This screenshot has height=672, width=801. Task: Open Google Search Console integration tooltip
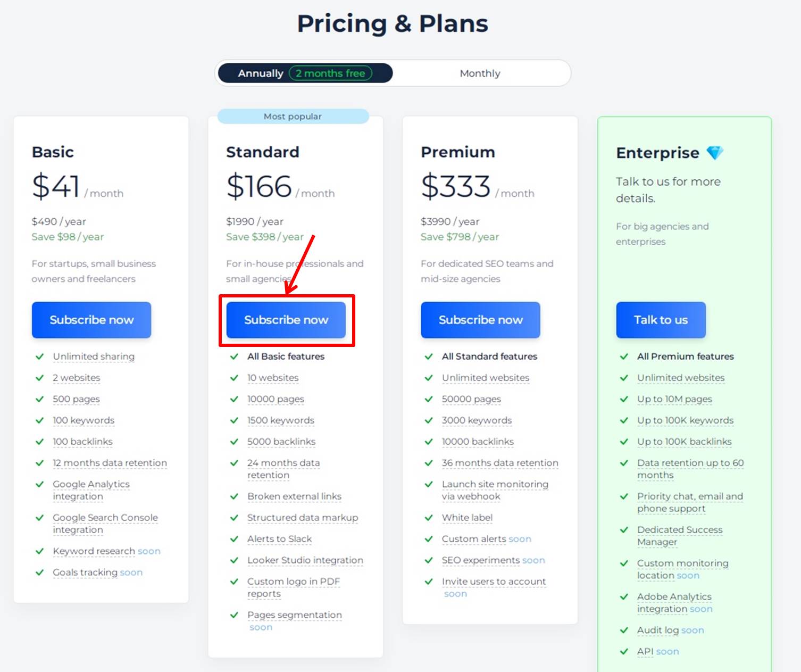[105, 524]
